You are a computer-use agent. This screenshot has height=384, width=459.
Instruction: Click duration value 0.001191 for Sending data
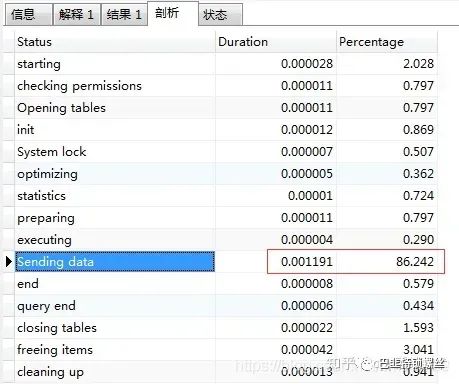(x=307, y=262)
